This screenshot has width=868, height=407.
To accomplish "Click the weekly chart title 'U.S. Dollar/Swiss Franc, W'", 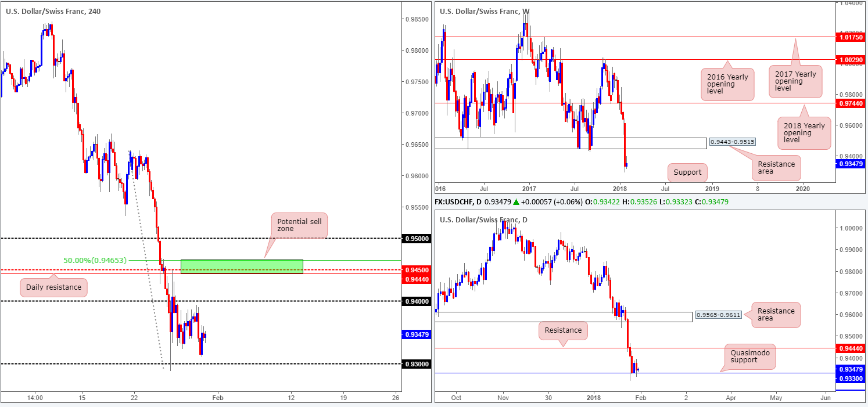I will (486, 11).
